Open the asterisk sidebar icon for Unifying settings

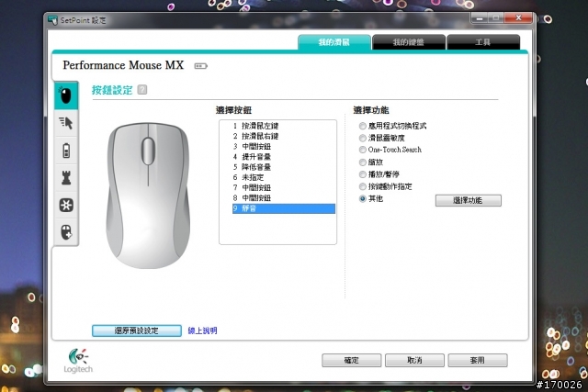66,205
